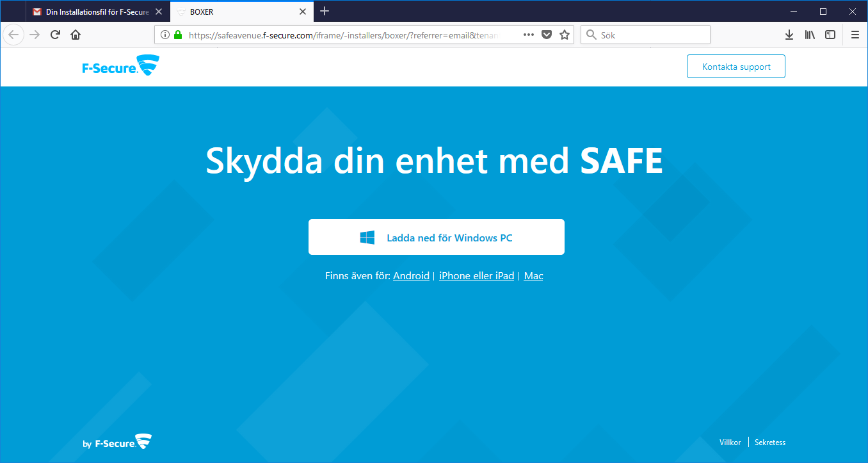Click the Finns även för: label

point(358,276)
